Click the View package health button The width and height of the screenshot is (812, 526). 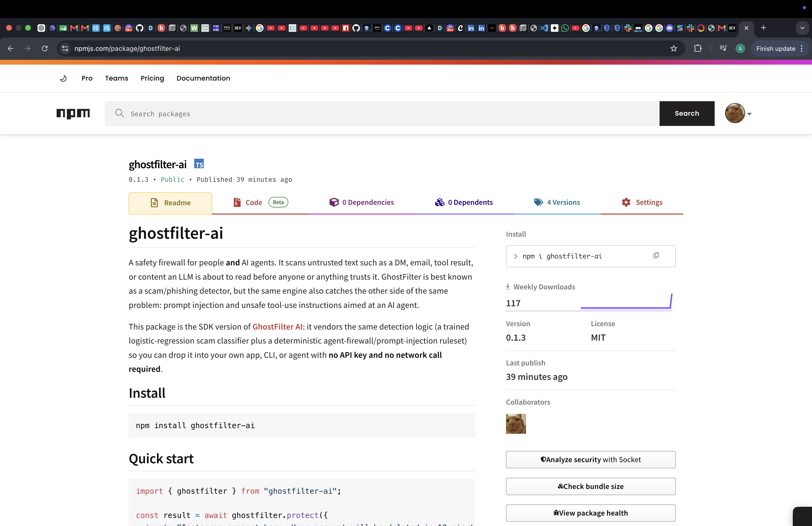[590, 513]
